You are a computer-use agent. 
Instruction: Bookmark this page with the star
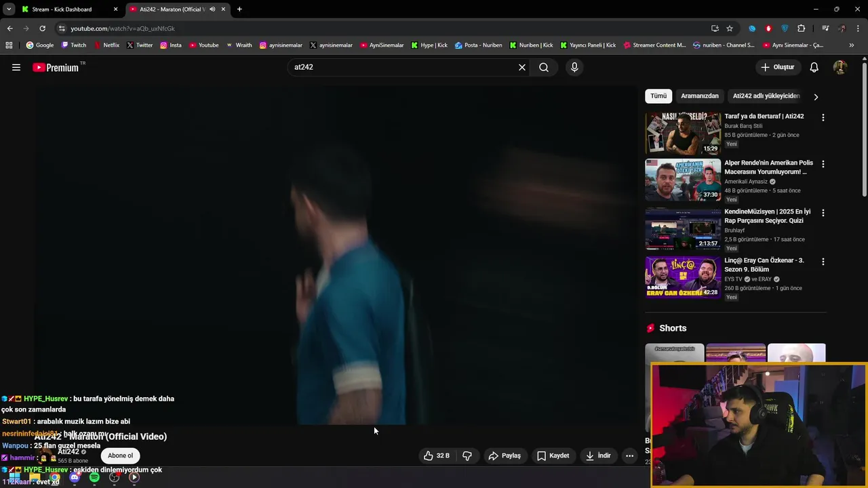coord(730,28)
